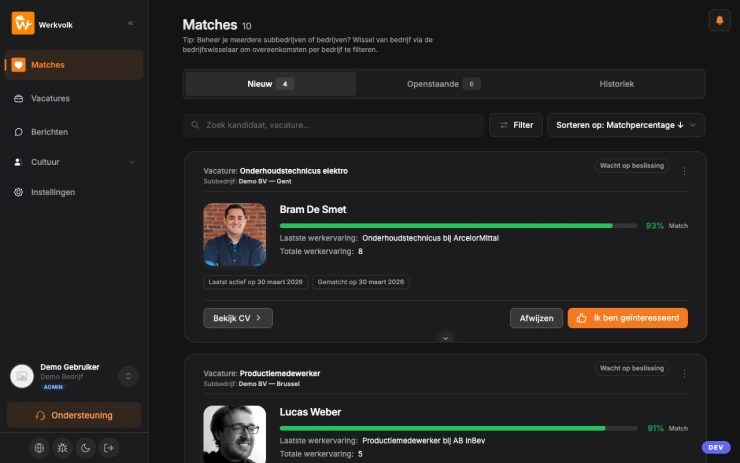Click Ik ben geïnteresseerd button
740x463 pixels.
[627, 318]
